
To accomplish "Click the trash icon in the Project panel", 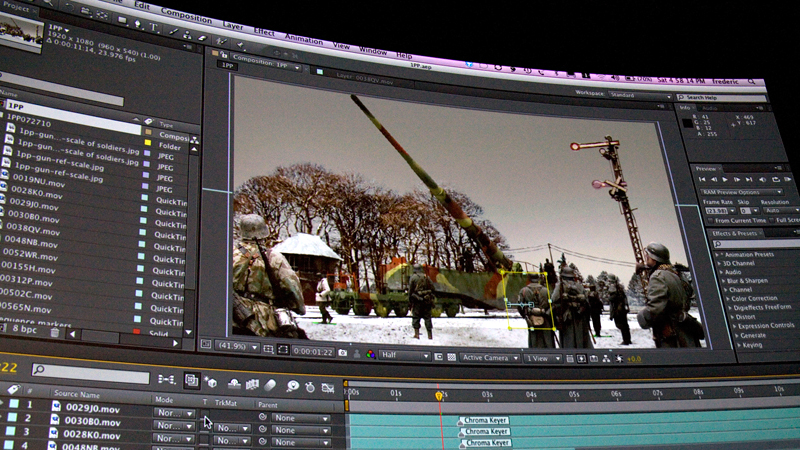I will 55,333.
